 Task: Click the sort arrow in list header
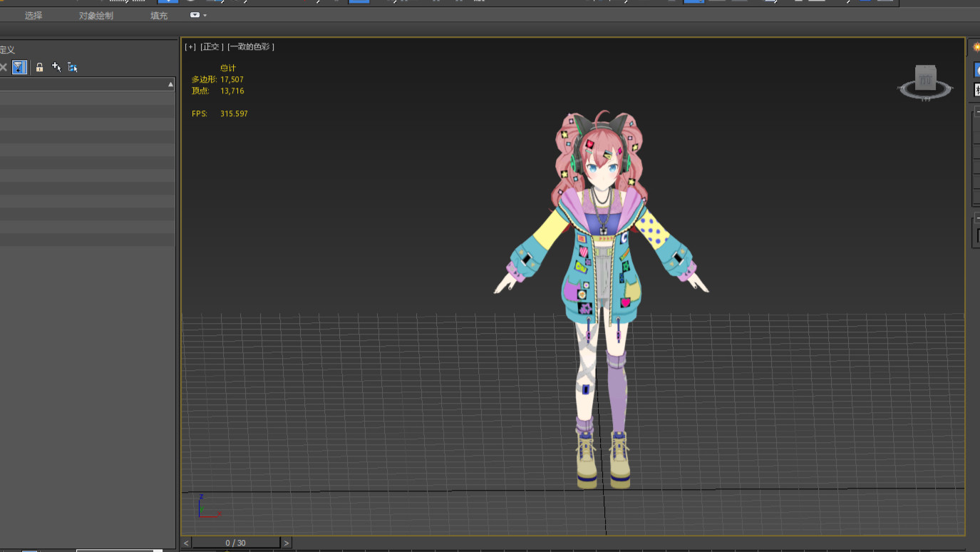tap(170, 84)
